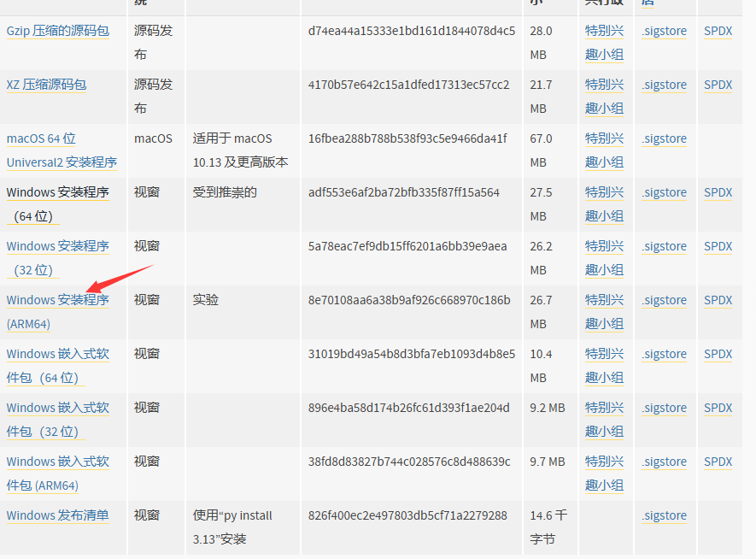Select MD5 hash d74ea44a15333e1bd161d1844078d4c5

click(x=412, y=31)
